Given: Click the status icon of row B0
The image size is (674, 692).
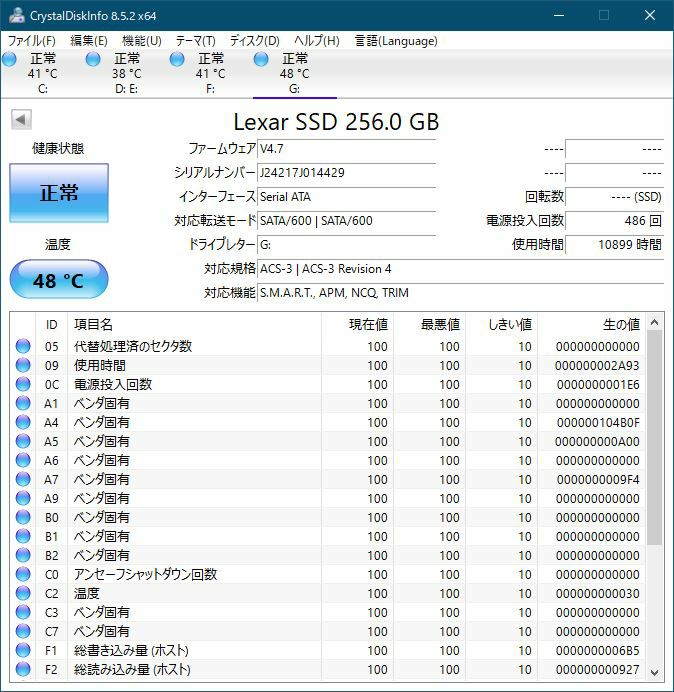Looking at the screenshot, I should pyautogui.click(x=23, y=517).
